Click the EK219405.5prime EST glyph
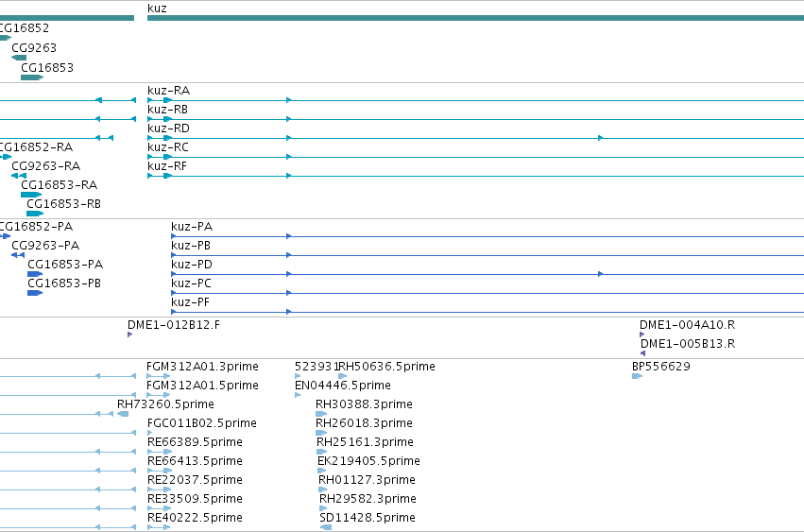Viewport: 804px width, 532px height. (321, 471)
